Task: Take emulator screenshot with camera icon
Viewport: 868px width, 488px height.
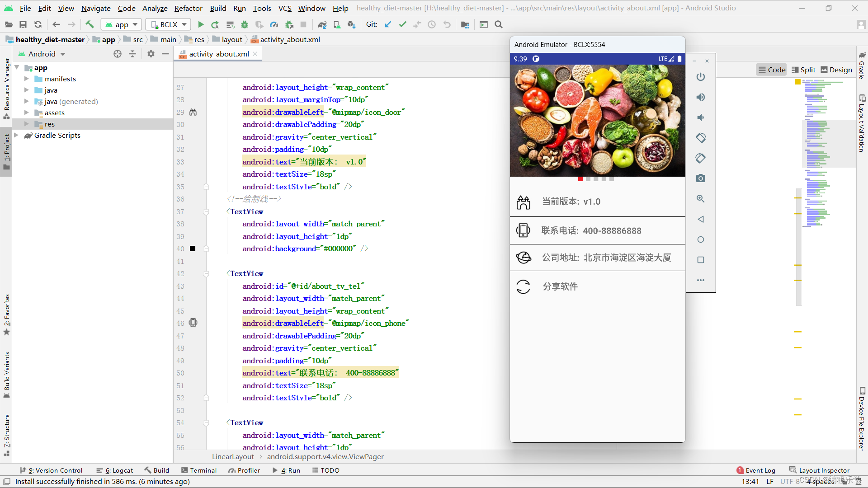Action: pos(701,178)
